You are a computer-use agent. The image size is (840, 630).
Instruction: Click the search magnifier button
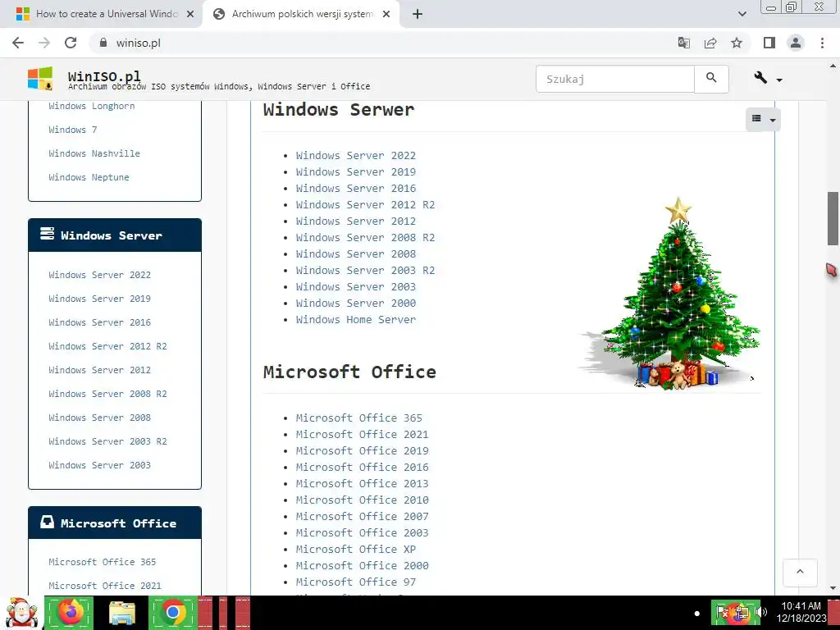click(x=711, y=79)
